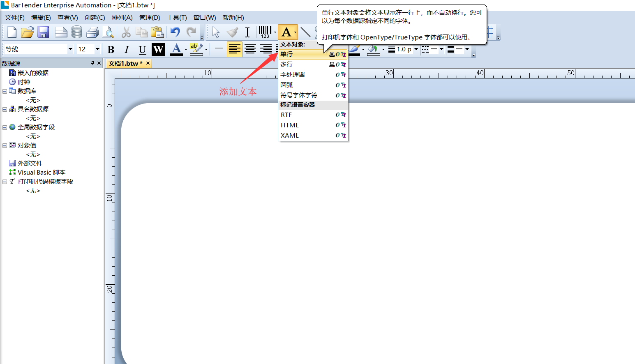Open the 文件(F) menu
This screenshot has width=635, height=364.
click(14, 18)
